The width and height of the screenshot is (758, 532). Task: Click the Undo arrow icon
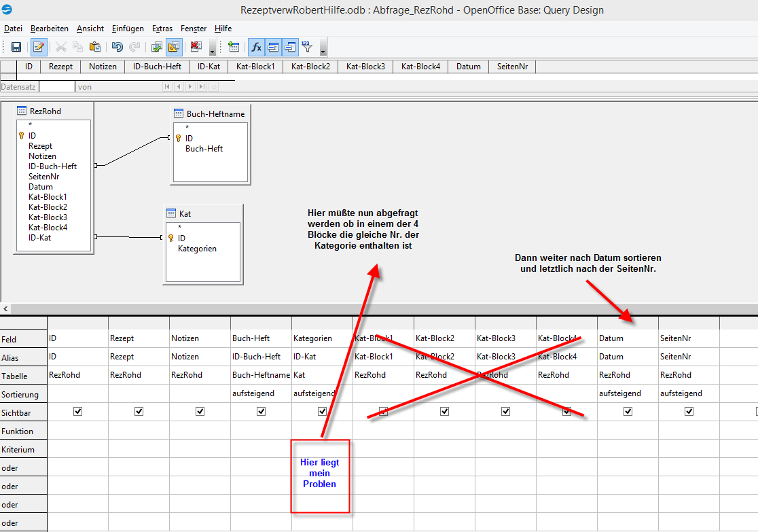pyautogui.click(x=117, y=47)
